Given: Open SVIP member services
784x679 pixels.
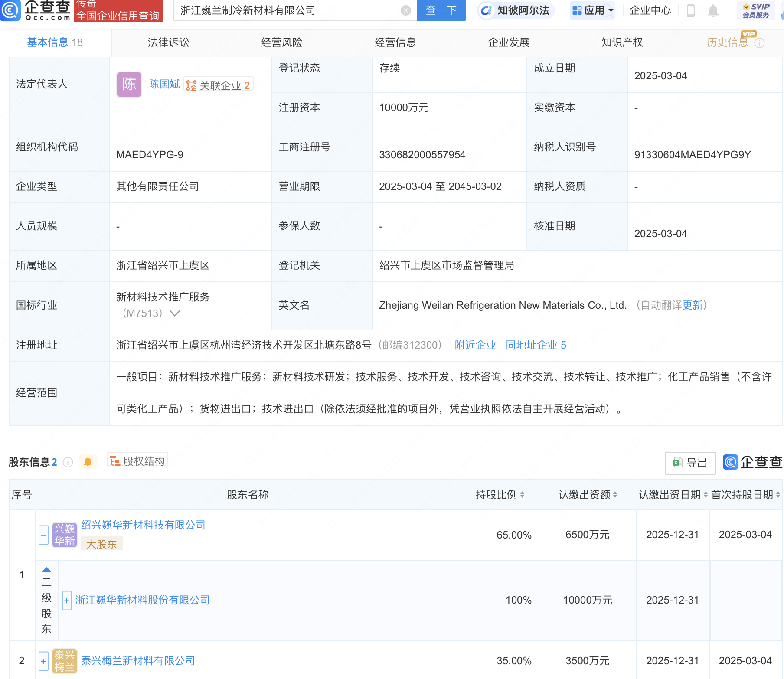Looking at the screenshot, I should coord(756,10).
